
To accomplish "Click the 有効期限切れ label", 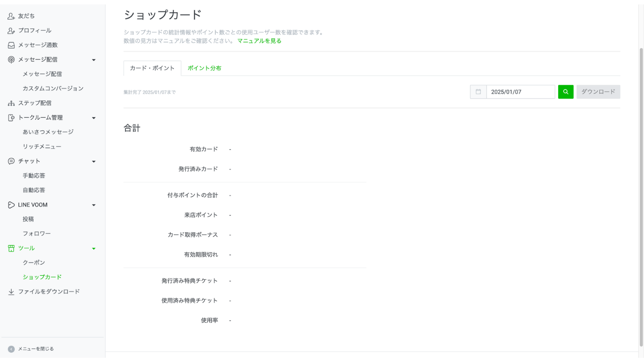I will pyautogui.click(x=201, y=255).
